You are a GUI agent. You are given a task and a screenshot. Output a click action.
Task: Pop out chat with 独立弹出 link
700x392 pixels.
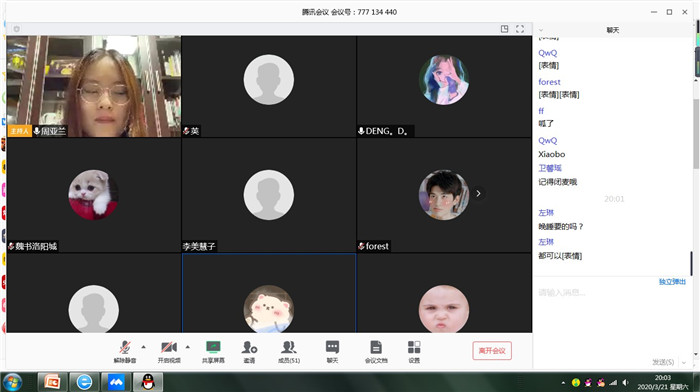click(x=672, y=282)
